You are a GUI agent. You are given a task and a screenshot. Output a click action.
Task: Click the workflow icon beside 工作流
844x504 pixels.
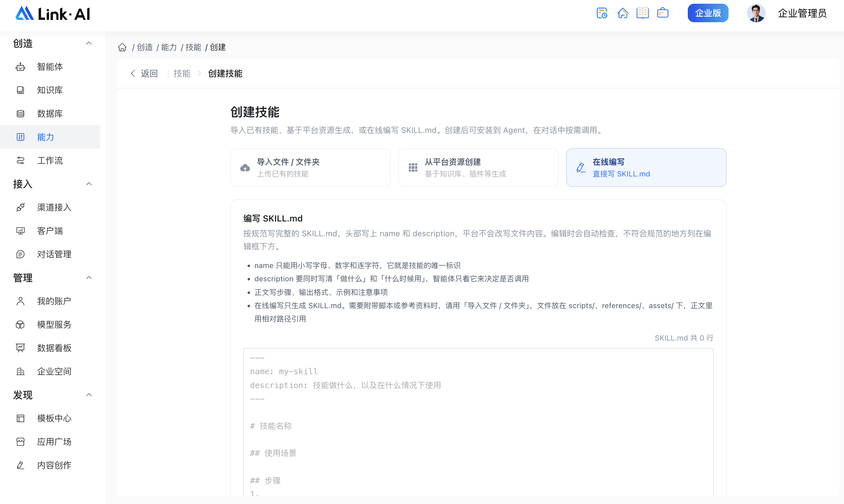click(20, 161)
